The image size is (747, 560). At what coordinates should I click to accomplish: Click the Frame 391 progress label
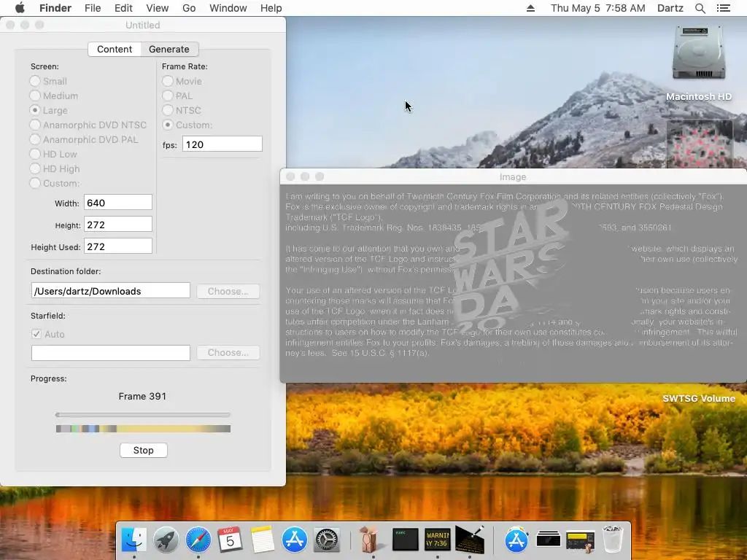click(x=142, y=396)
